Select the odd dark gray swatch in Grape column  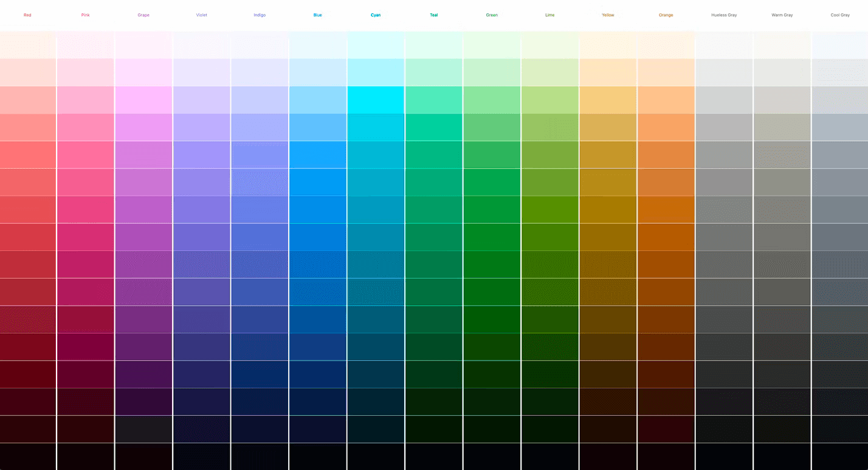143,429
